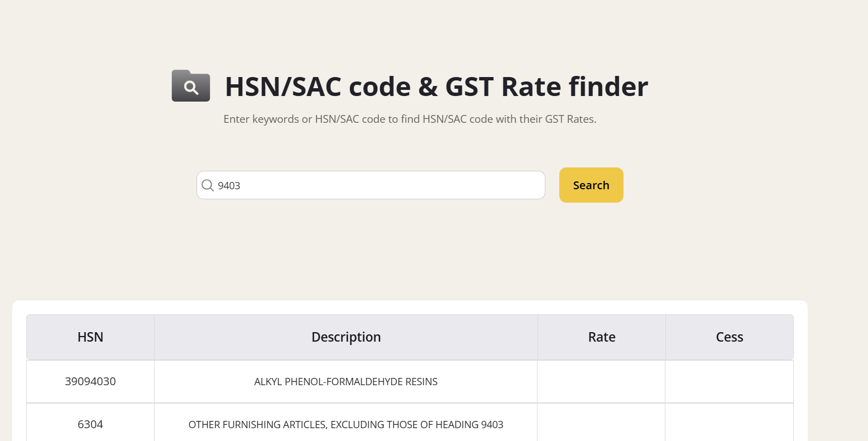Click the Description column header
868x441 pixels.
346,337
